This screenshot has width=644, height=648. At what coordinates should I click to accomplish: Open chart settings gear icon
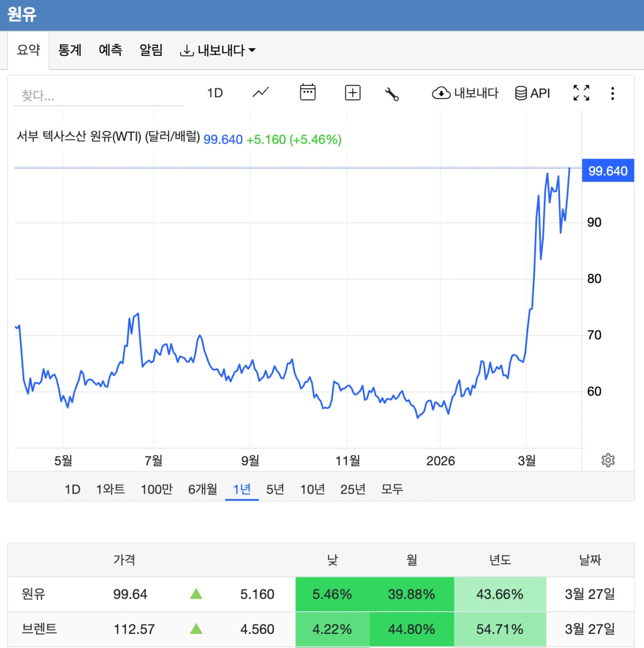coord(608,460)
